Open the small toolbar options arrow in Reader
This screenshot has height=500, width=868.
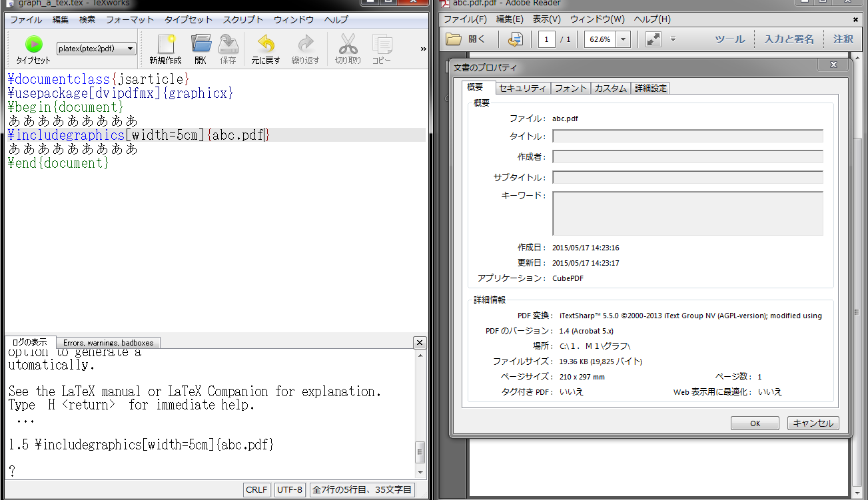(x=673, y=39)
